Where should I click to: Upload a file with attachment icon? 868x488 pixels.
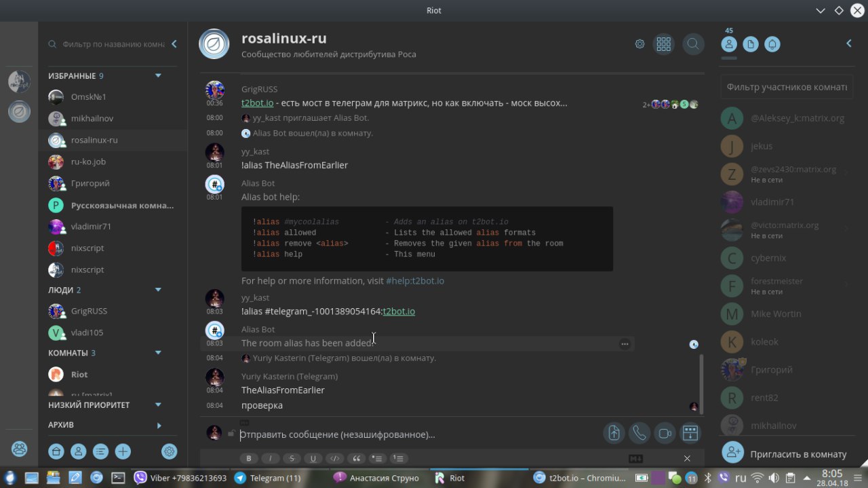tap(614, 433)
